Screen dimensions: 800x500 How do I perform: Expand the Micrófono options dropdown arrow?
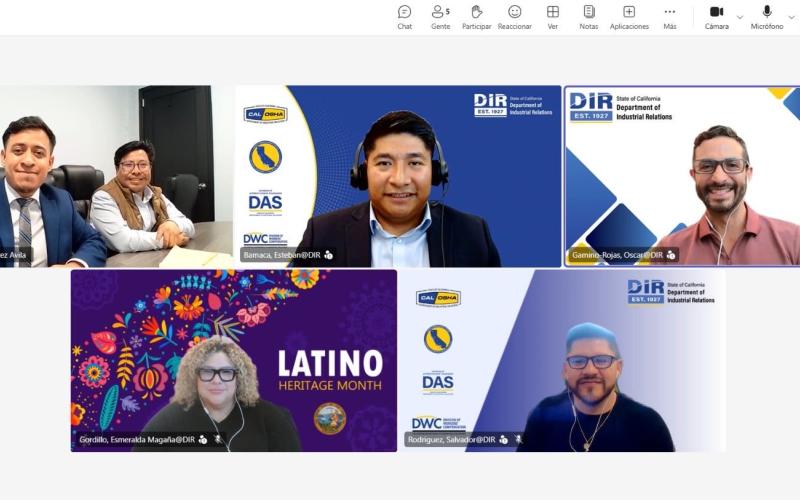(x=792, y=17)
